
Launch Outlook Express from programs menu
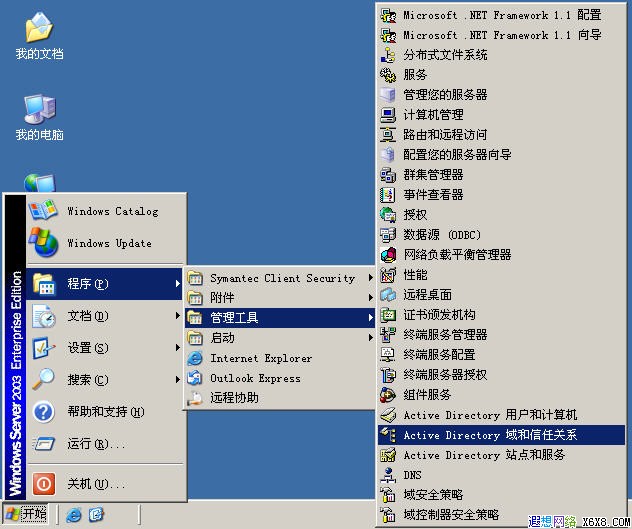tap(280, 378)
